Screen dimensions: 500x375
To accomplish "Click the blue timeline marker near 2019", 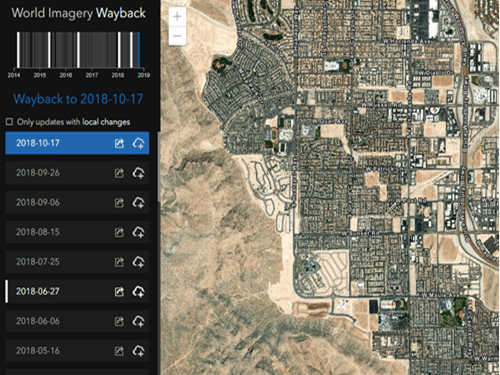I will pos(139,50).
